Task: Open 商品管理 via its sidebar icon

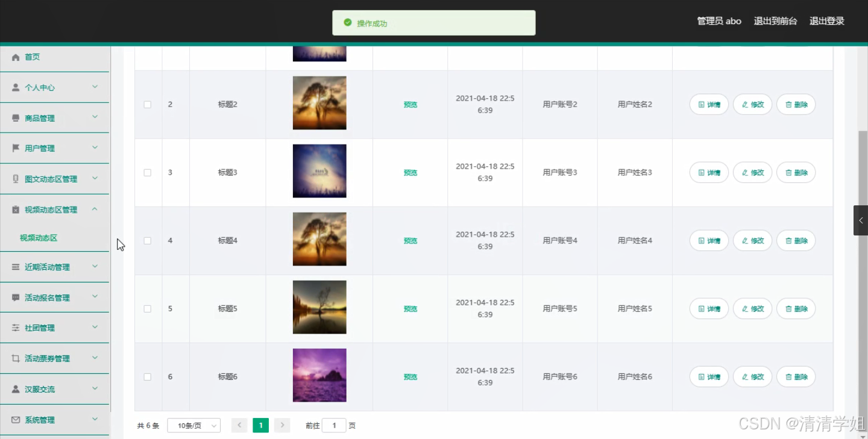Action: click(16, 117)
